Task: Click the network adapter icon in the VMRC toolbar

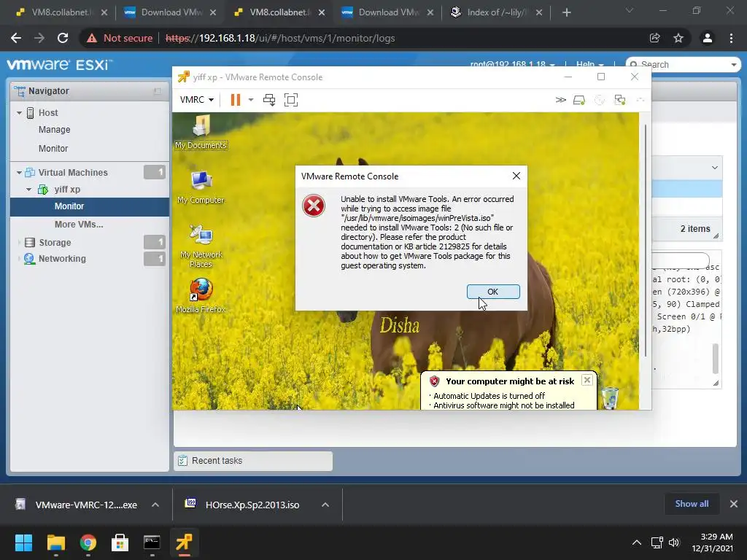Action: coord(620,99)
